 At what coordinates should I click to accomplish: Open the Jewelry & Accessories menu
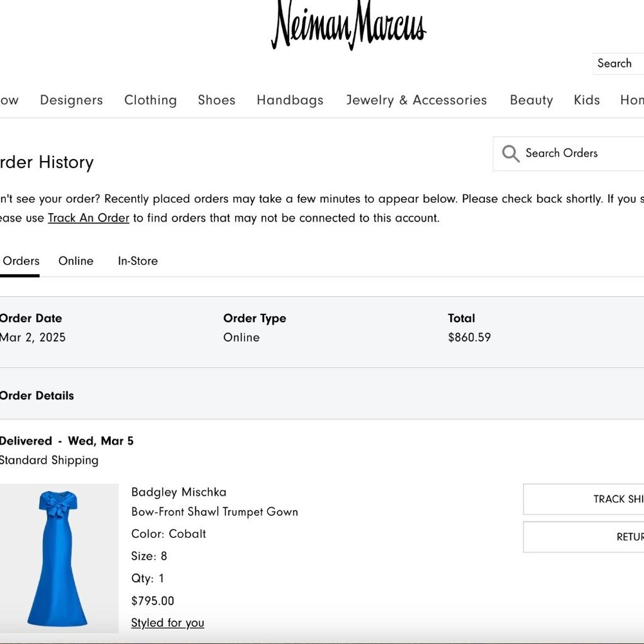[x=416, y=100]
